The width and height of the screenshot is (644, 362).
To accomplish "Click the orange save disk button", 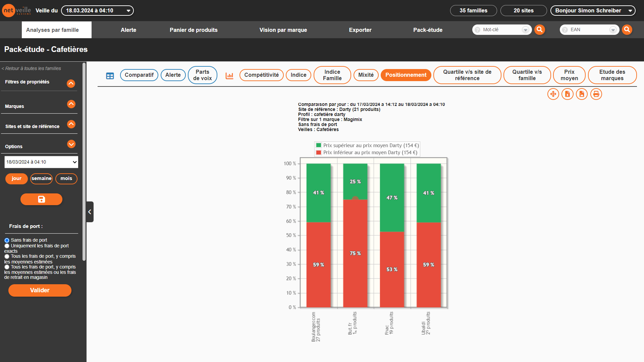I will pos(41,199).
